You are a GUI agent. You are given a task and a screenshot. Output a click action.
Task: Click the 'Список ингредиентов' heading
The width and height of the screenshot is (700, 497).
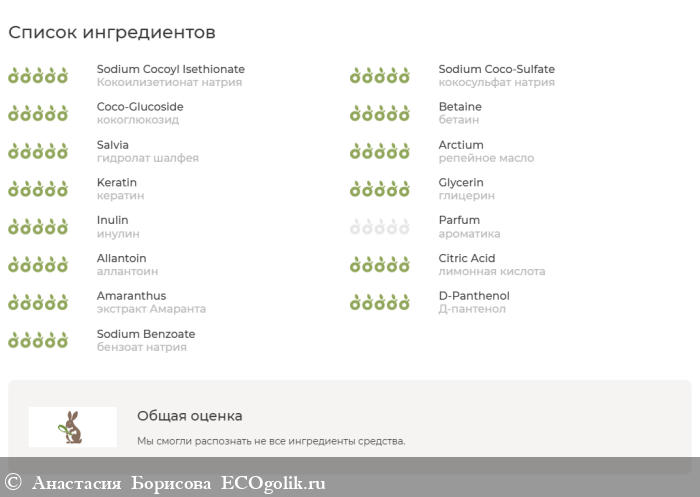point(112,33)
